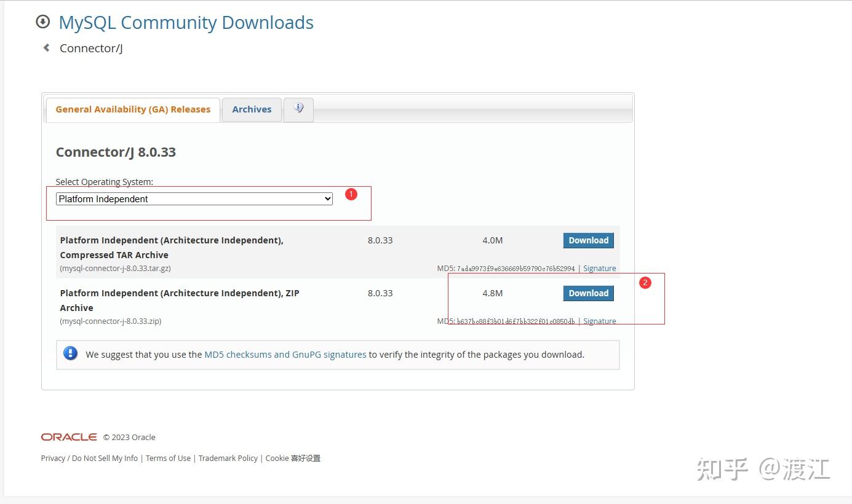Click the 4.8M size value

click(x=493, y=293)
